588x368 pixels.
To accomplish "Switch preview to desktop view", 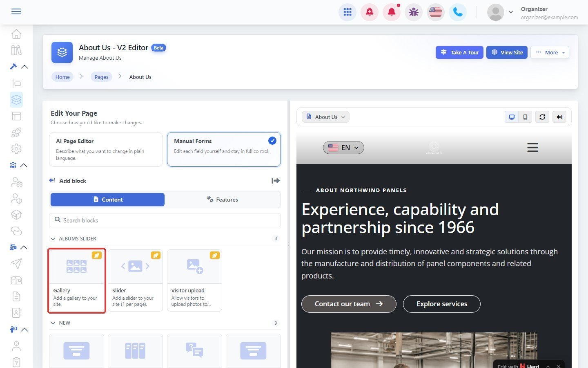I will 512,117.
